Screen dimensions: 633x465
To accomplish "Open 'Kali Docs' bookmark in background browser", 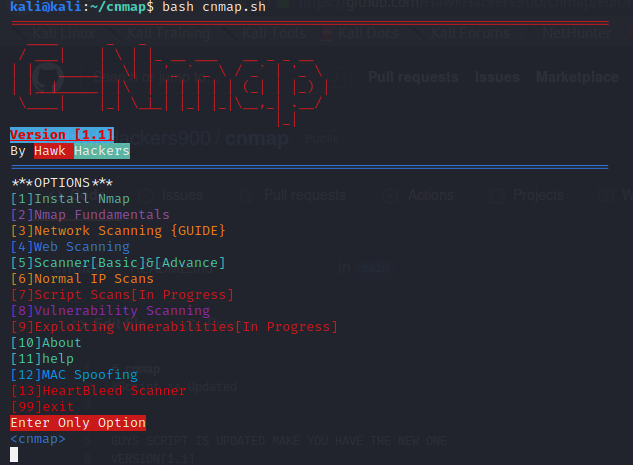I will point(368,33).
